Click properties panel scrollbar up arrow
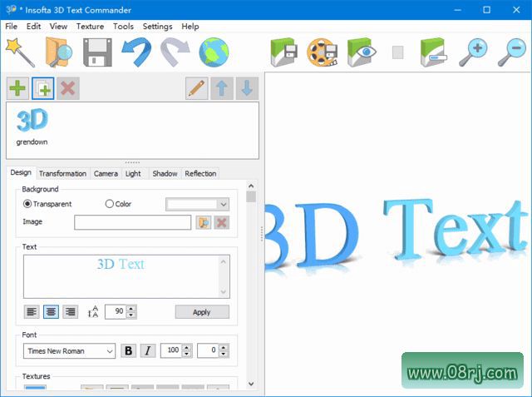This screenshot has width=532, height=397. click(251, 186)
